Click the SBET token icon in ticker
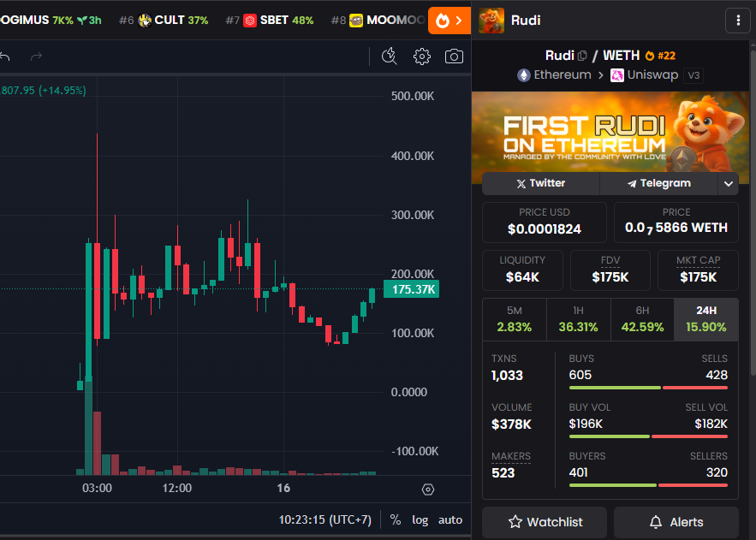The width and height of the screenshot is (756, 540). pos(250,21)
